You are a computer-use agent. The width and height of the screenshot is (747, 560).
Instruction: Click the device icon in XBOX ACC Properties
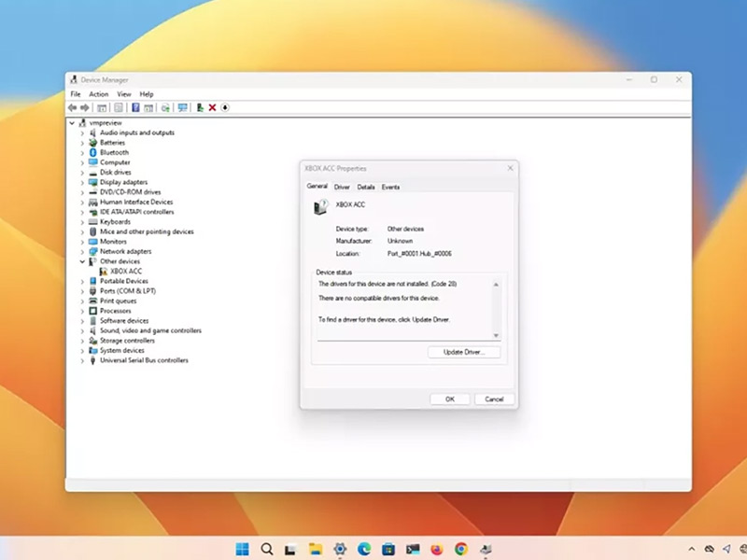321,207
